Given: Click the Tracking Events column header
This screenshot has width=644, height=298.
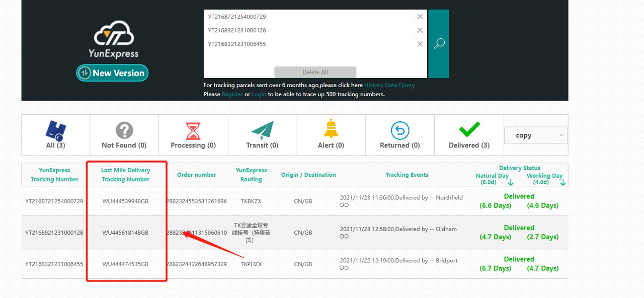Looking at the screenshot, I should (407, 175).
